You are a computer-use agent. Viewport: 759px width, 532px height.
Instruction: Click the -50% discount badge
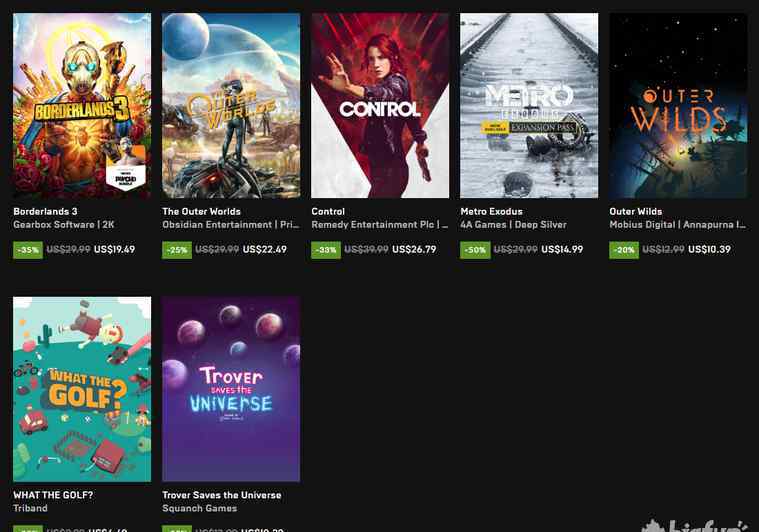click(x=475, y=250)
